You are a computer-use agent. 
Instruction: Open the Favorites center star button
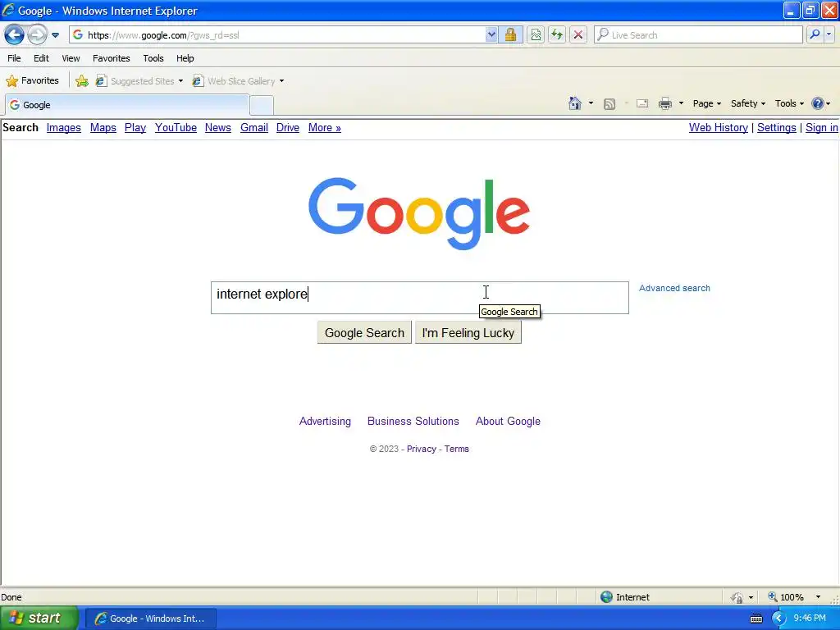coord(32,81)
